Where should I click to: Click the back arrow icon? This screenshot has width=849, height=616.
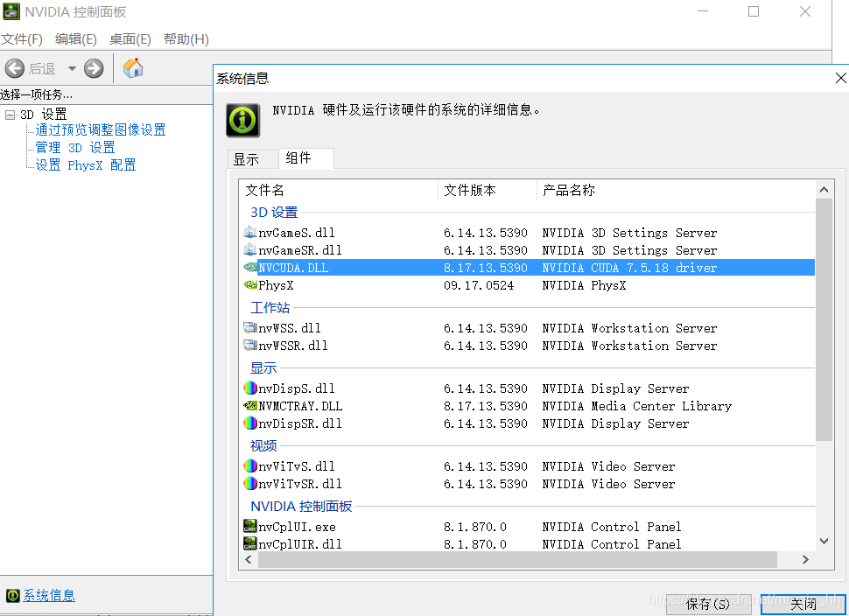click(15, 69)
